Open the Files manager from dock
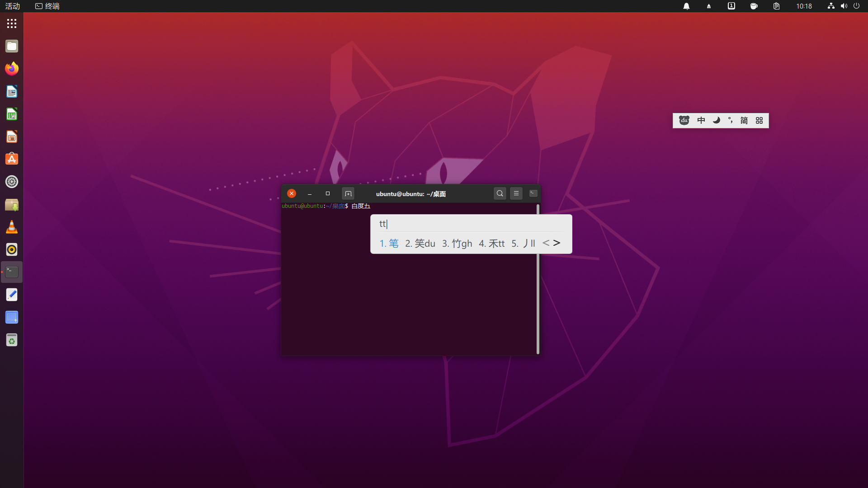The width and height of the screenshot is (868, 488). tap(12, 46)
